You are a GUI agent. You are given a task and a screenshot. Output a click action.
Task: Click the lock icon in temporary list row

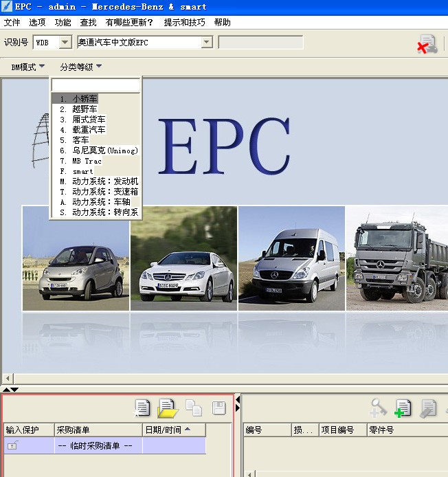pyautogui.click(x=12, y=445)
